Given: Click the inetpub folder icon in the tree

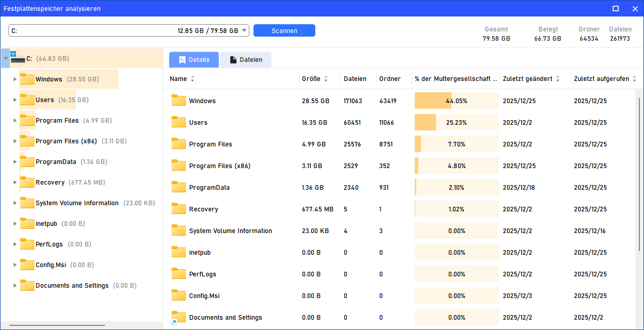Looking at the screenshot, I should (x=27, y=223).
